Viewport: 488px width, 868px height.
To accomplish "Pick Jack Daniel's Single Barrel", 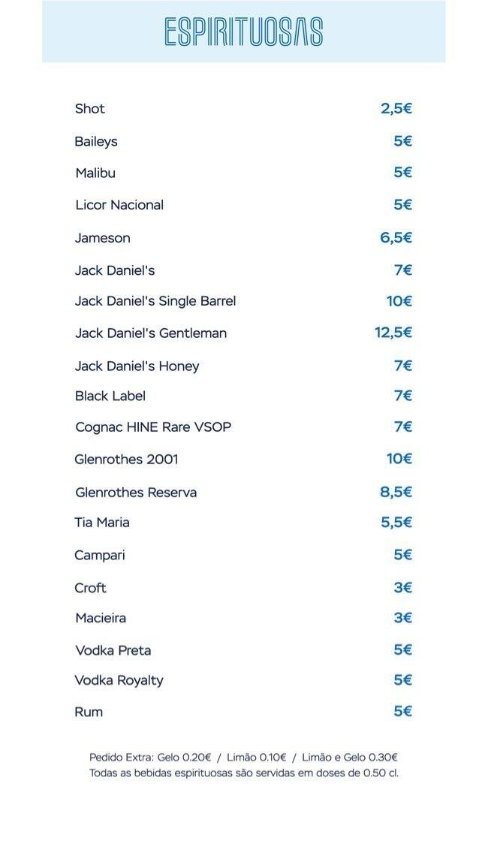I will [155, 301].
